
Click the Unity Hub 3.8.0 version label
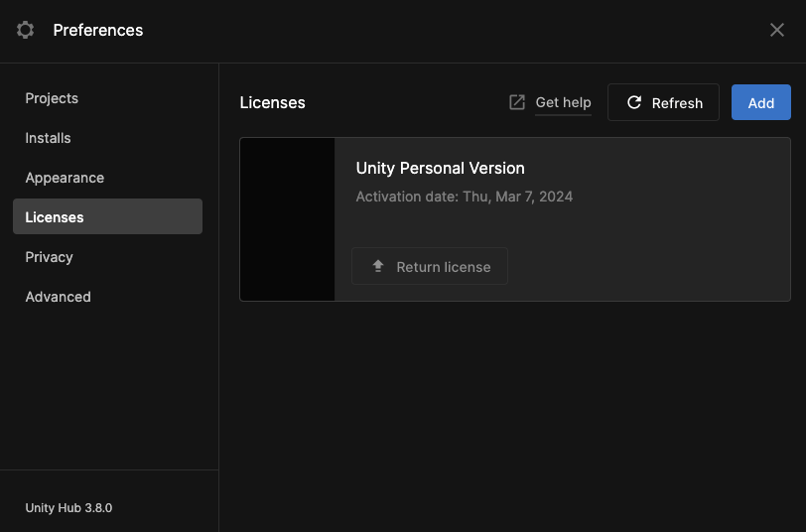68,508
